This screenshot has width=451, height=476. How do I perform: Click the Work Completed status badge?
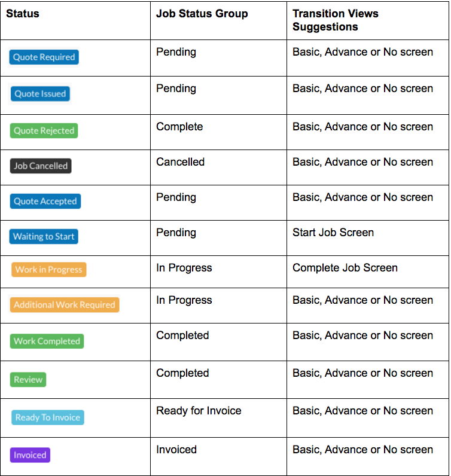47,341
